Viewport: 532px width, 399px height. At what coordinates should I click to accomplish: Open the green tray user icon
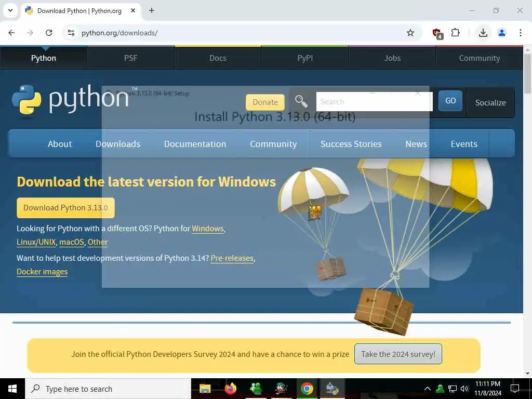click(440, 389)
